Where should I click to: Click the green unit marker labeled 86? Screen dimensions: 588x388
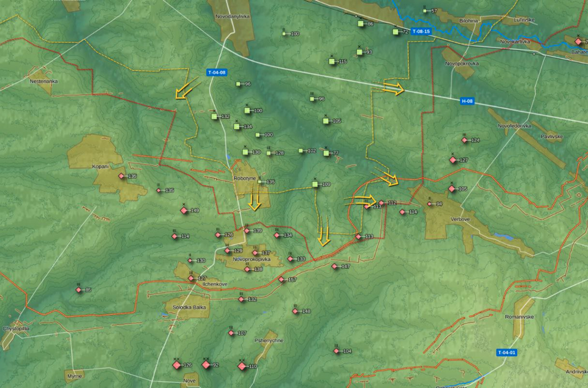coord(361,23)
